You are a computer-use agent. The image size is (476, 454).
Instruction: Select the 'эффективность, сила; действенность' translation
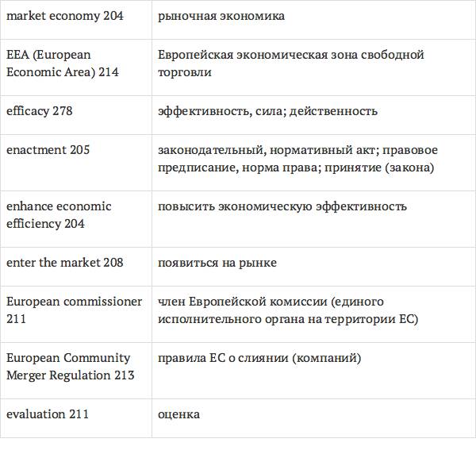point(267,111)
